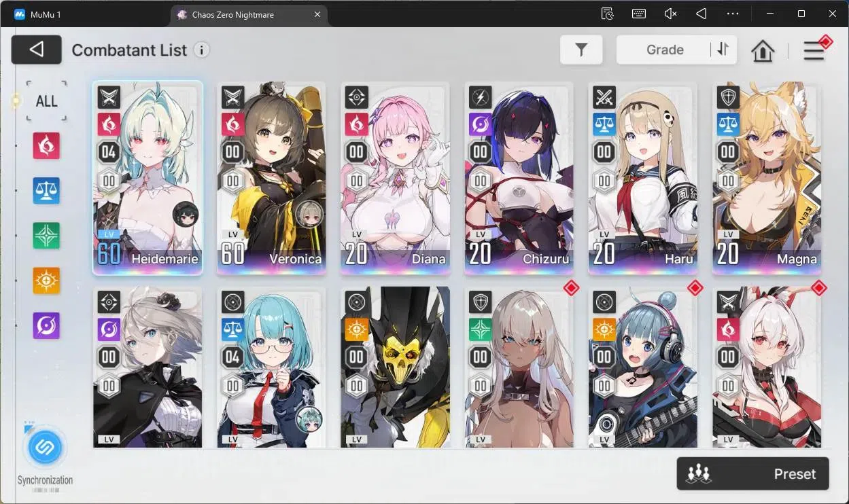
Task: Click the bunny-eared card's red attribute icon
Action: point(728,329)
